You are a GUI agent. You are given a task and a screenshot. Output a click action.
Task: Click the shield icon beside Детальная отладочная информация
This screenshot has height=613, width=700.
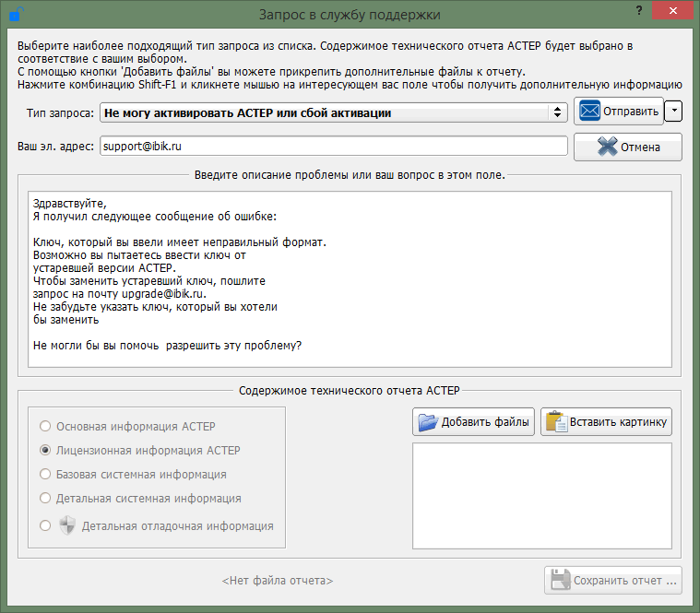pyautogui.click(x=67, y=525)
